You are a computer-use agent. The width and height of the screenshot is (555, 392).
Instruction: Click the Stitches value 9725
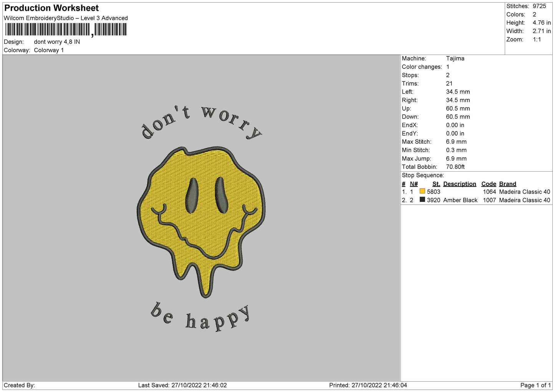point(539,6)
